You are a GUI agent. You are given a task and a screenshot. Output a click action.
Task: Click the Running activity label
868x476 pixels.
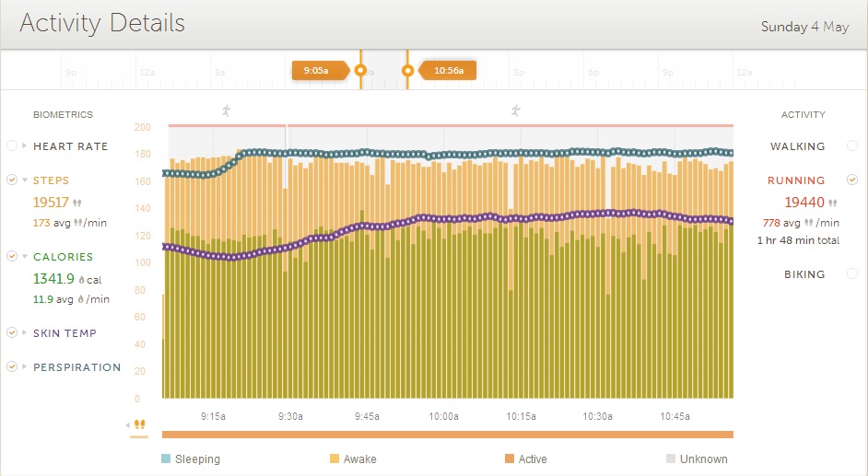(x=796, y=180)
